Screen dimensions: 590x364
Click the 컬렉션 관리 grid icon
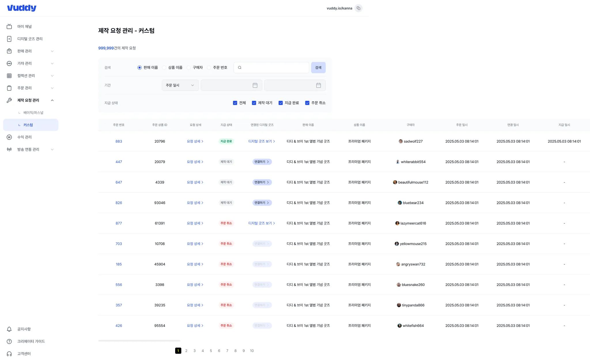[9, 76]
